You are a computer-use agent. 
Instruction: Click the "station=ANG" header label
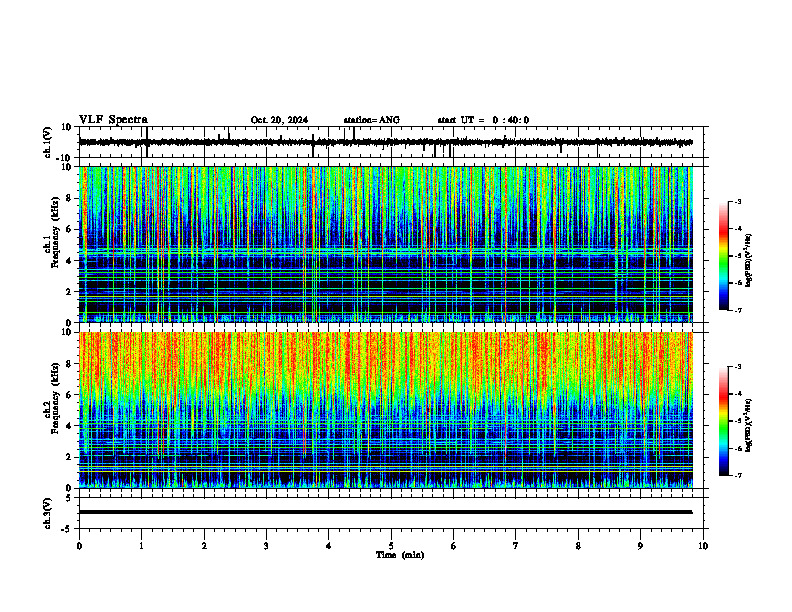372,120
